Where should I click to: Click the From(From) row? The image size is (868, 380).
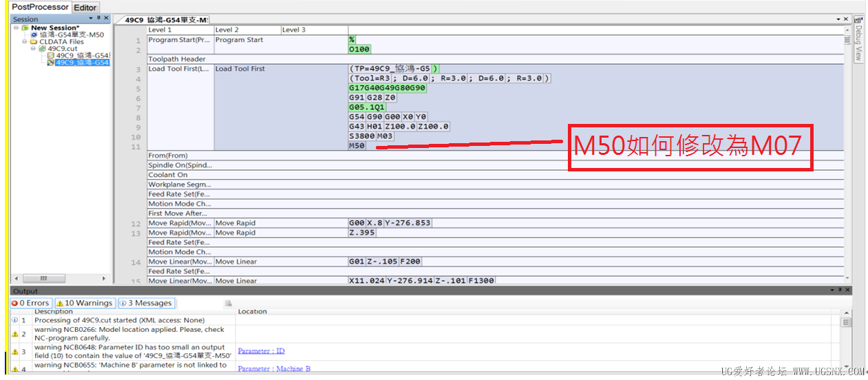tap(496, 156)
